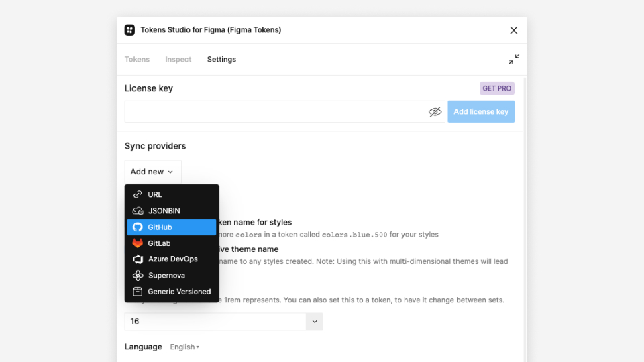Expand the base font size dropdown arrow
Image resolution: width=644 pixels, height=362 pixels.
point(315,322)
